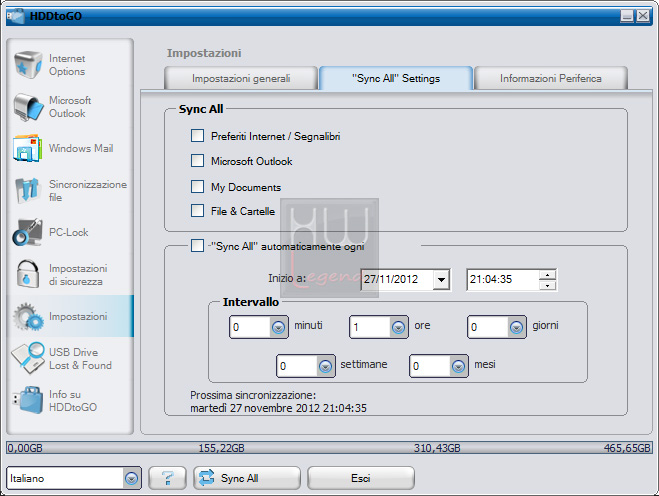Click the drive capacity usage bar
The image size is (659, 496).
(x=329, y=448)
